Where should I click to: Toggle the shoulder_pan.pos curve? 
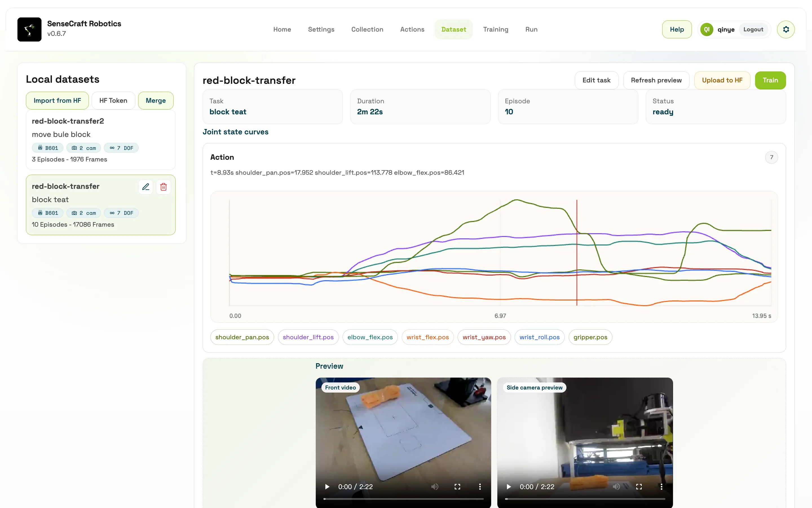pos(242,337)
